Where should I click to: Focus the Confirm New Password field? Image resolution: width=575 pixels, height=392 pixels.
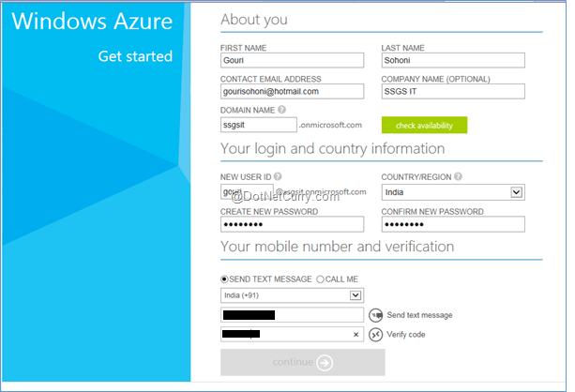[x=452, y=225]
